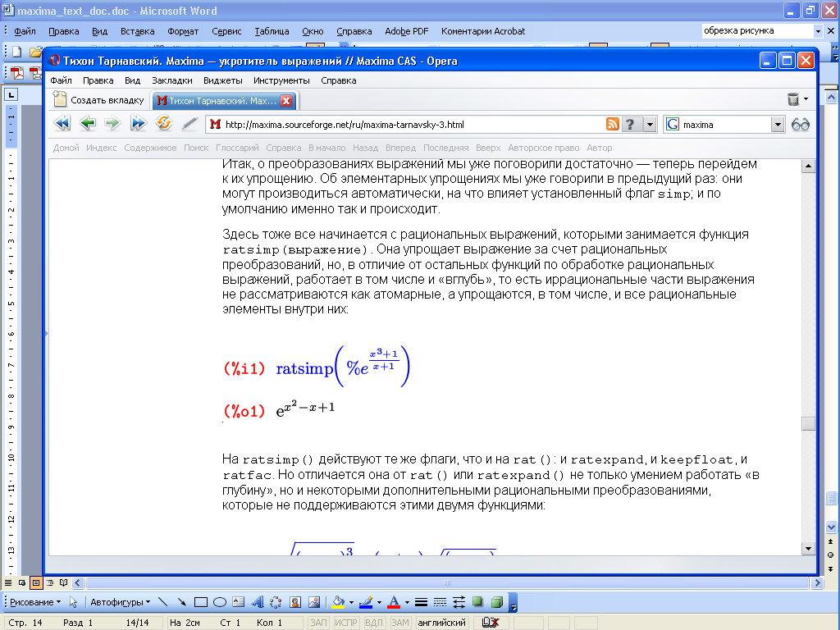Choose line style in drawing toolbar

point(421,602)
